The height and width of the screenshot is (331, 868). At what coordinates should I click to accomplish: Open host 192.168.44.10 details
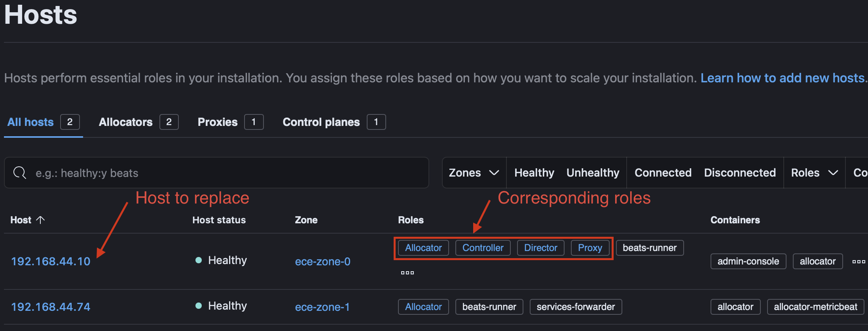pyautogui.click(x=50, y=261)
